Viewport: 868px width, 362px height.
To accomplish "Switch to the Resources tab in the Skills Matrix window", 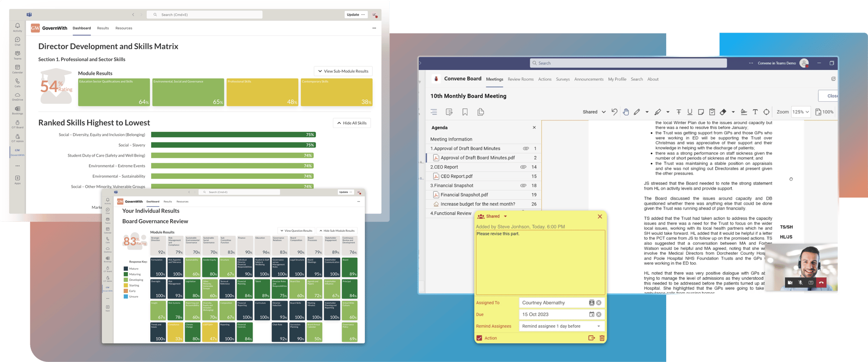I will [x=124, y=28].
